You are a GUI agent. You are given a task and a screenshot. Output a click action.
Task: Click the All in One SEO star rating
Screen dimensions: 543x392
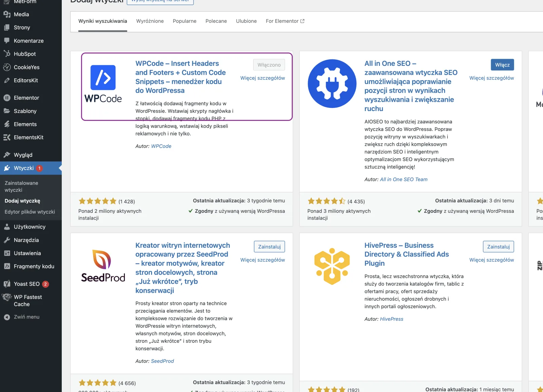[x=326, y=201]
